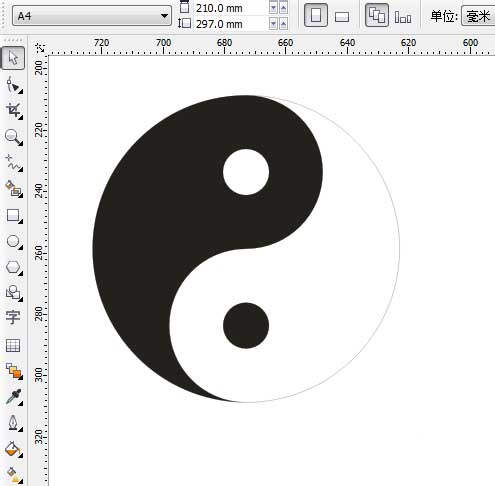Increase page height with up stepper

click(x=284, y=24)
